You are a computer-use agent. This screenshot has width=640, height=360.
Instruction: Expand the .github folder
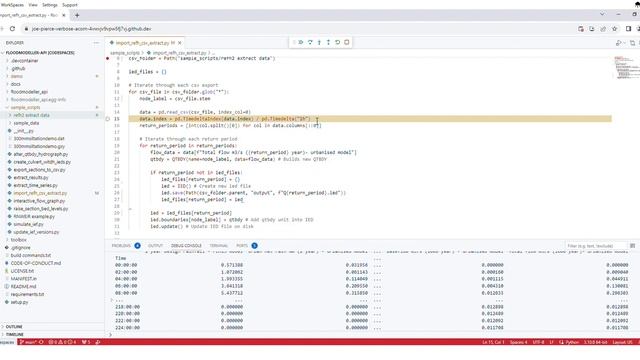point(18,69)
